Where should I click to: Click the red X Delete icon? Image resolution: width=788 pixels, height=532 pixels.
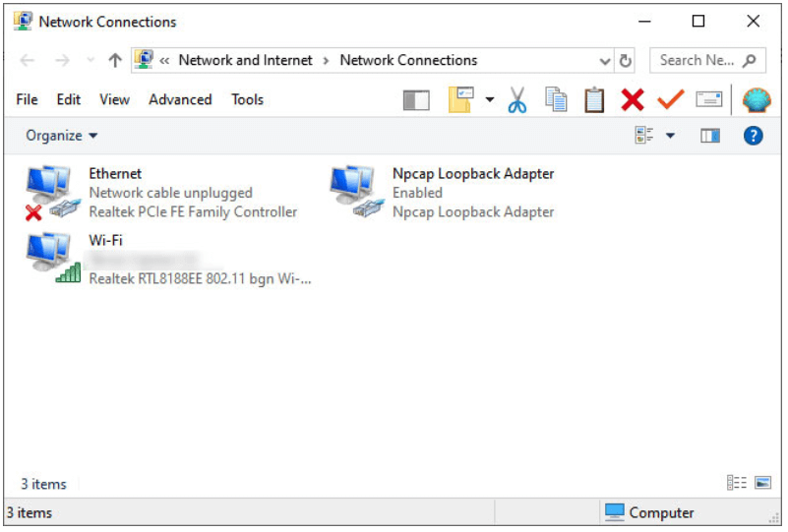pyautogui.click(x=635, y=100)
